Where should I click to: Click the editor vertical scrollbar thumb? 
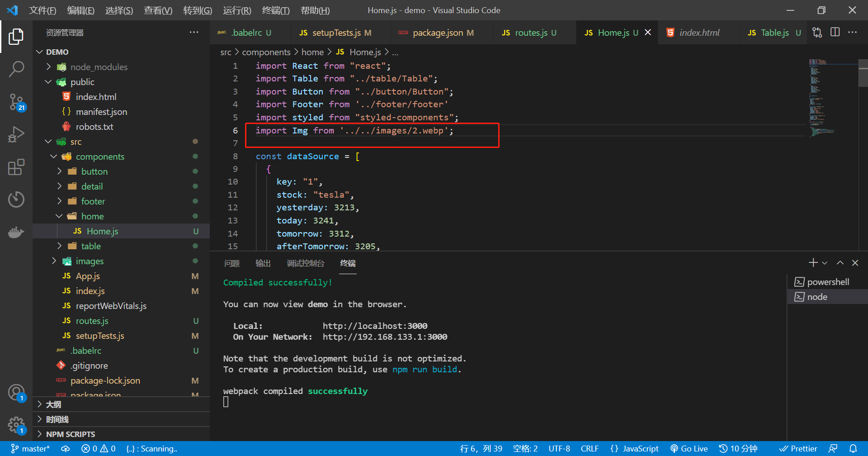[x=863, y=74]
